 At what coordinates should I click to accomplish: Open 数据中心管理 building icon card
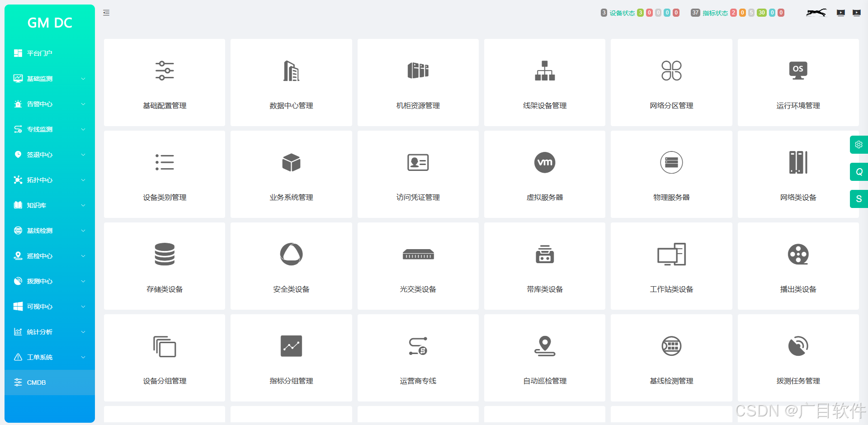(x=291, y=82)
